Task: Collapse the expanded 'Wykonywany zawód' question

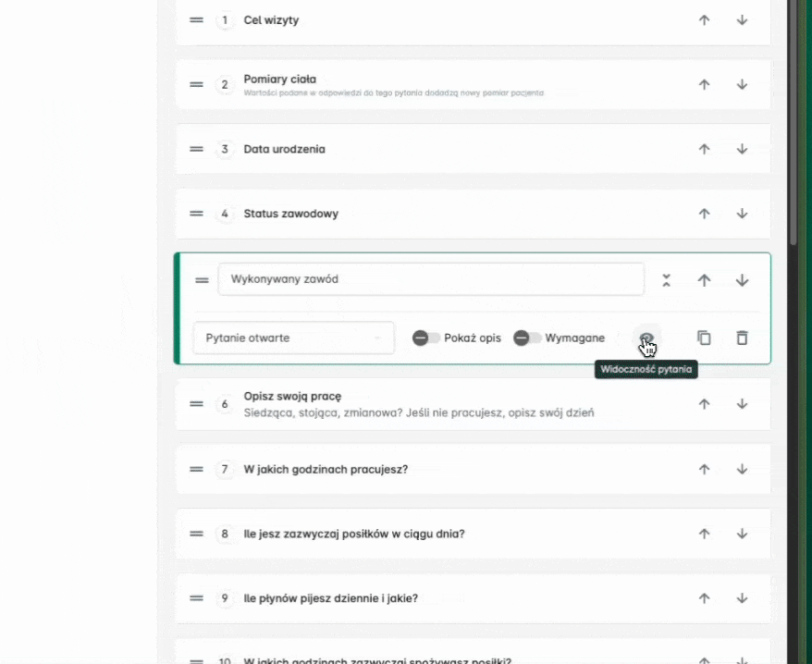Action: pyautogui.click(x=666, y=280)
